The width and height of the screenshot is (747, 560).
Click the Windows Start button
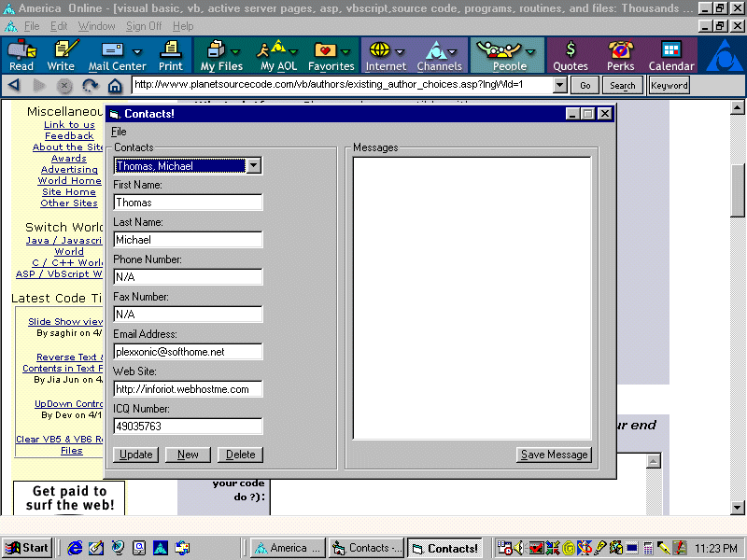(x=27, y=548)
